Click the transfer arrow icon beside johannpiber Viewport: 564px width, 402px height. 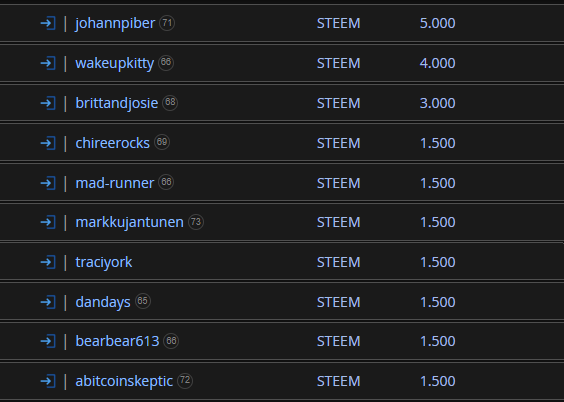48,23
